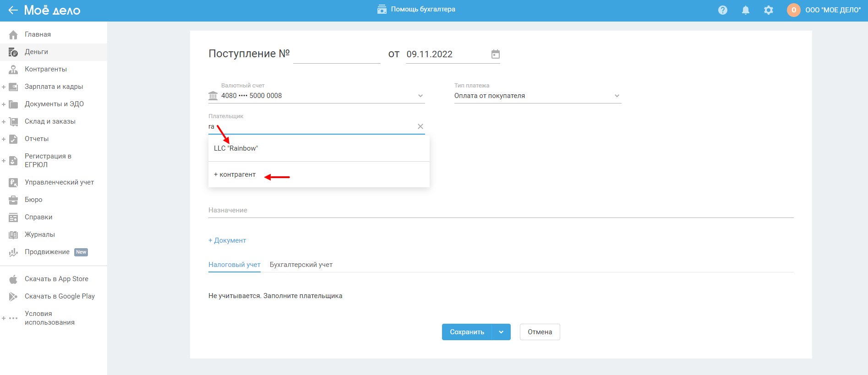Click + контрагент to add counterparty
This screenshot has width=868, height=375.
235,174
